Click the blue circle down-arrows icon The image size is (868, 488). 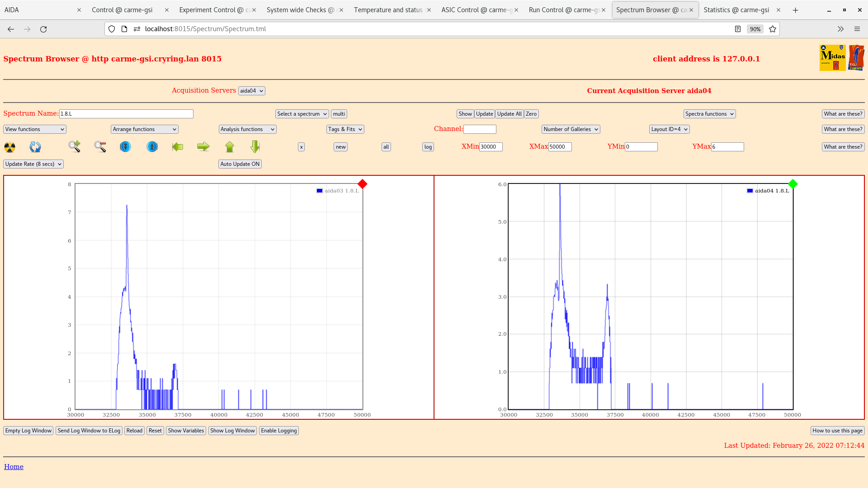[125, 146]
